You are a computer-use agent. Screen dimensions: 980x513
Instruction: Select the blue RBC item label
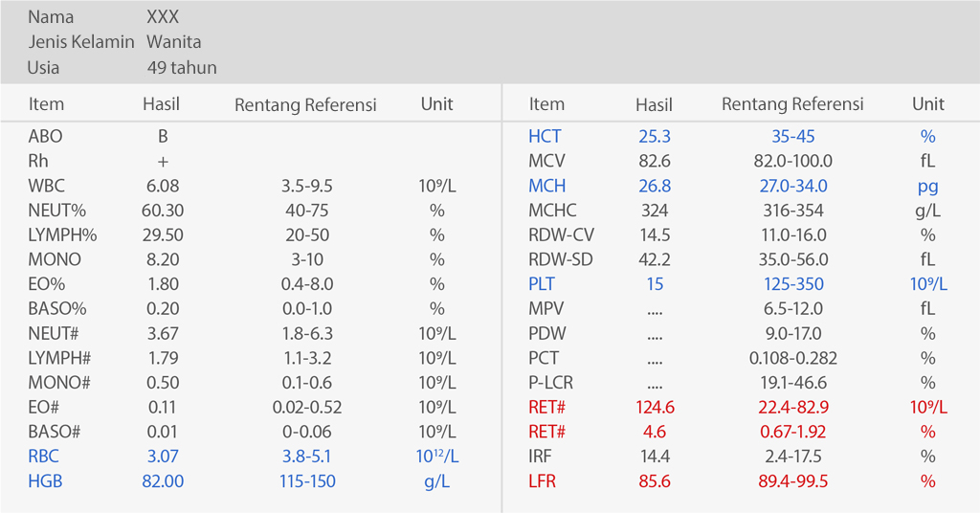44,457
